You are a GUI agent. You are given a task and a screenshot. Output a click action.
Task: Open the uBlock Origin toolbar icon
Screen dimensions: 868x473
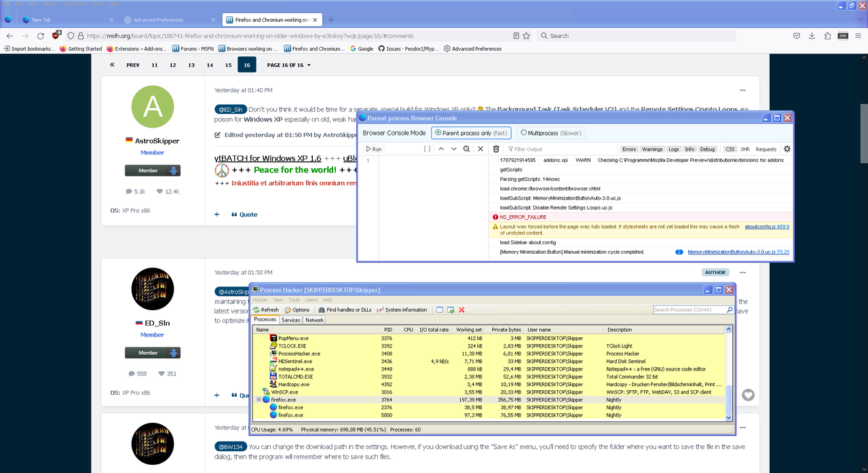(56, 35)
